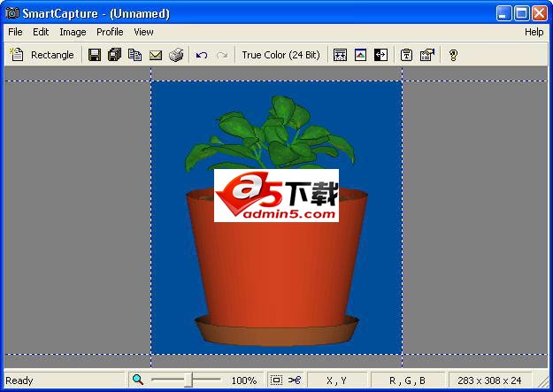Undo the last action
Image resolution: width=553 pixels, height=392 pixels.
pyautogui.click(x=202, y=55)
